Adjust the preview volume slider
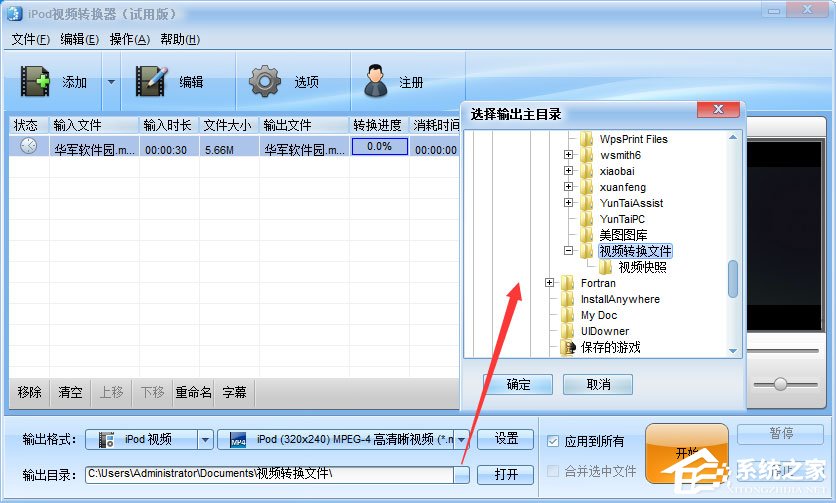Screen dimensions: 836x503 coord(780,384)
